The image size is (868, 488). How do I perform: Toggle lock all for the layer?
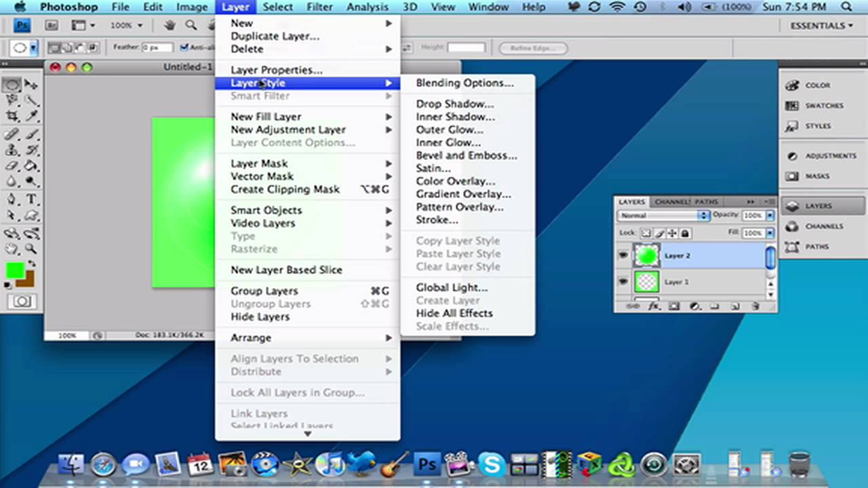tap(685, 233)
